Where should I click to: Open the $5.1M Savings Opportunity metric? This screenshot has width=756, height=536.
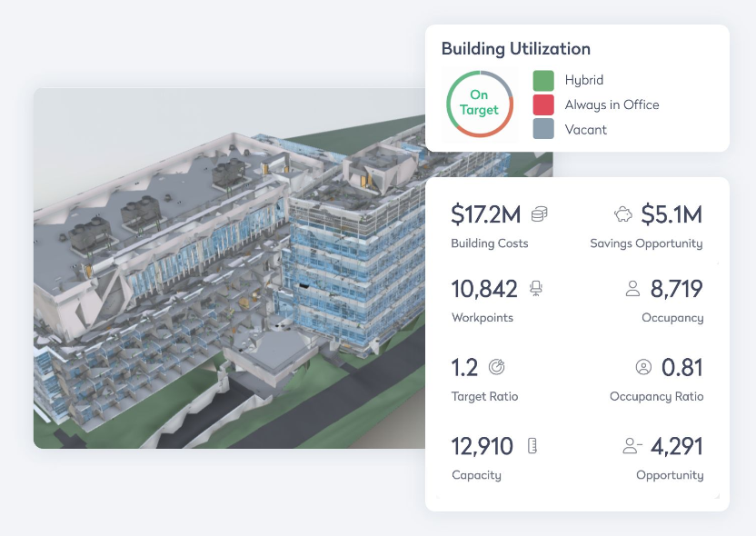click(671, 214)
